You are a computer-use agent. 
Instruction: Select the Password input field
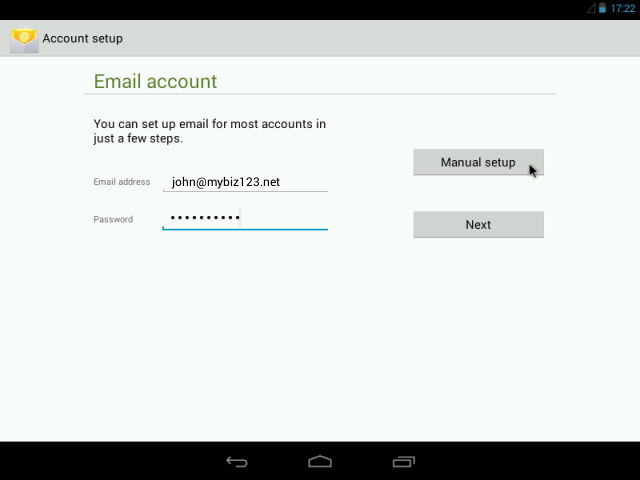coord(245,219)
